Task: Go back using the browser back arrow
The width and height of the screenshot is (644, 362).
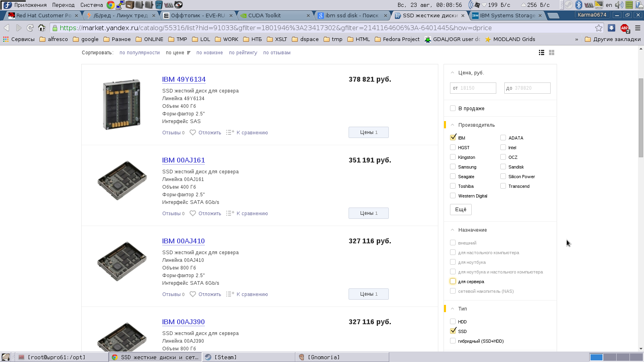Action: (x=7, y=28)
